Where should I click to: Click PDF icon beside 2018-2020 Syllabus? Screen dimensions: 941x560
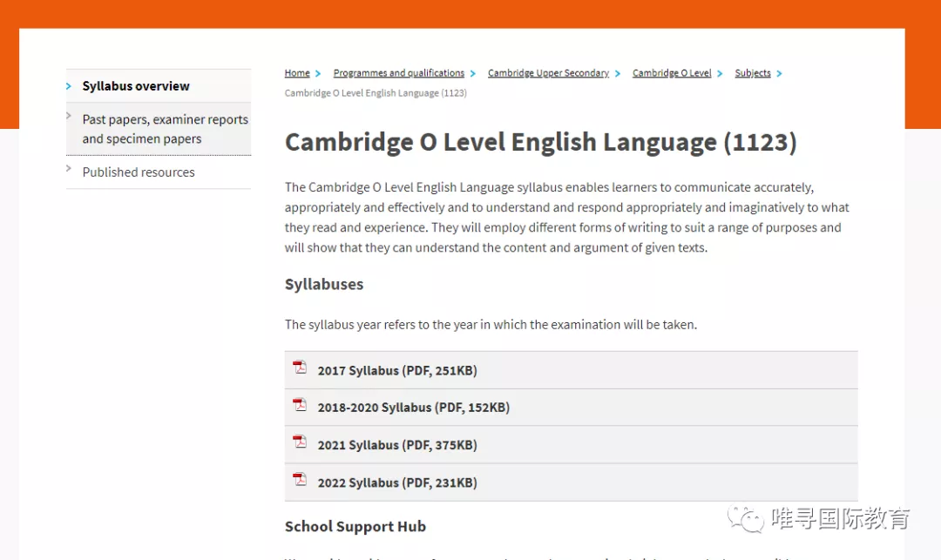click(x=300, y=405)
